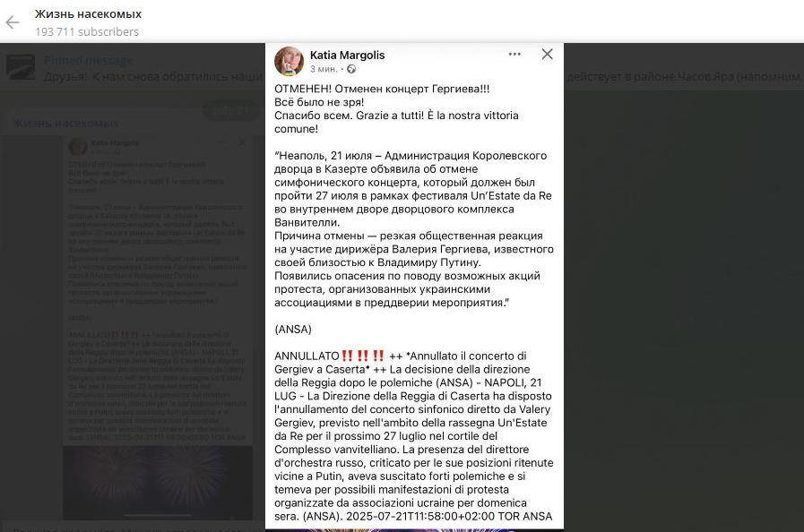804x532 pixels.
Task: Click the pinned message thumbnail image
Action: point(21,67)
